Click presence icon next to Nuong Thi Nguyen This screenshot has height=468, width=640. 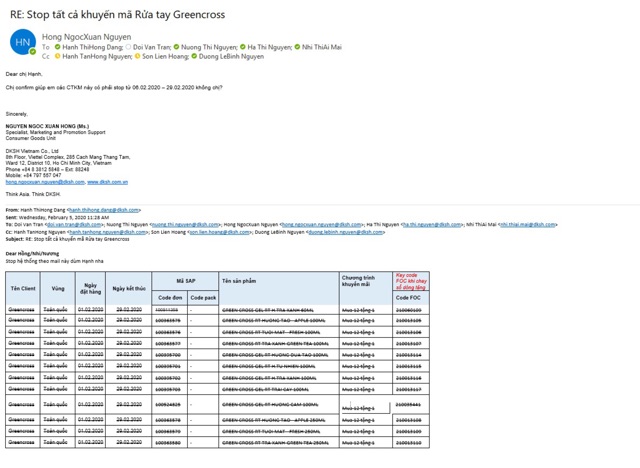[x=177, y=47]
